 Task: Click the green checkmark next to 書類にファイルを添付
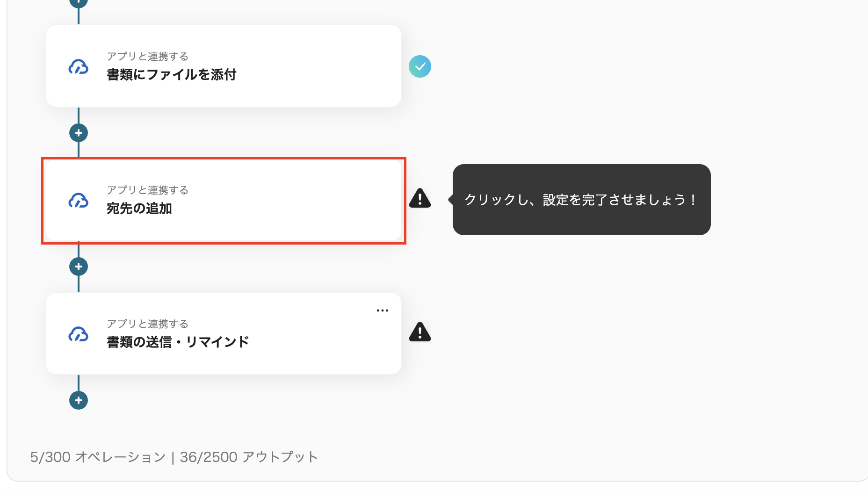[420, 66]
